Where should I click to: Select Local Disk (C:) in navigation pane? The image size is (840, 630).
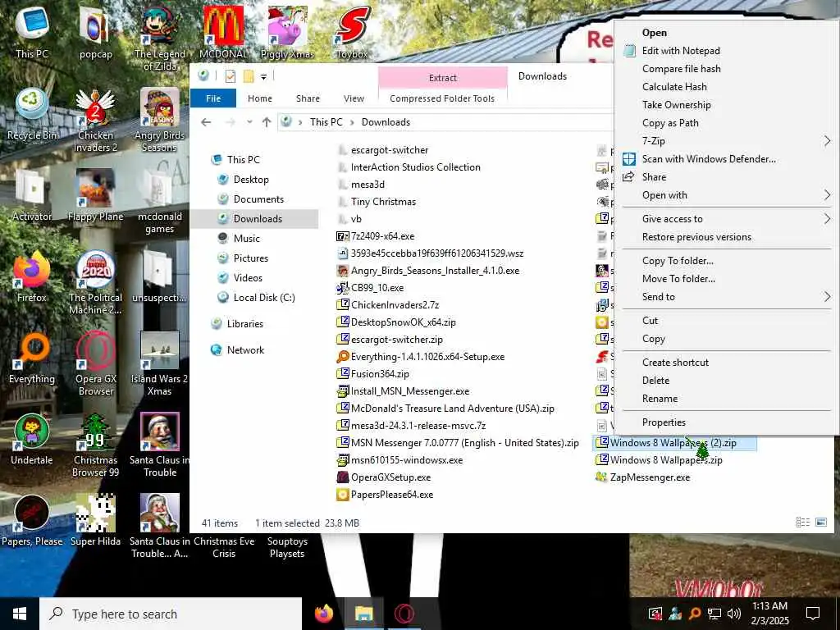coord(263,297)
